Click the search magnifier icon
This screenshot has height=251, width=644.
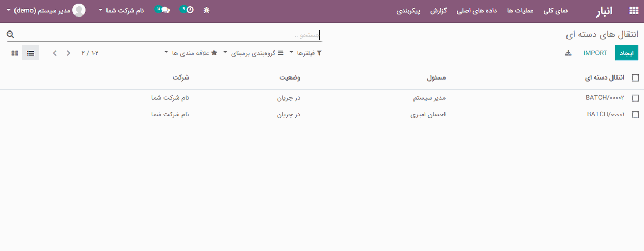pos(10,35)
